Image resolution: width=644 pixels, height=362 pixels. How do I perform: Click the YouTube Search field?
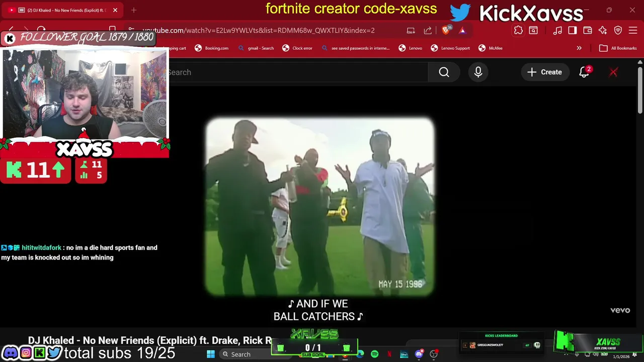tap(297, 72)
